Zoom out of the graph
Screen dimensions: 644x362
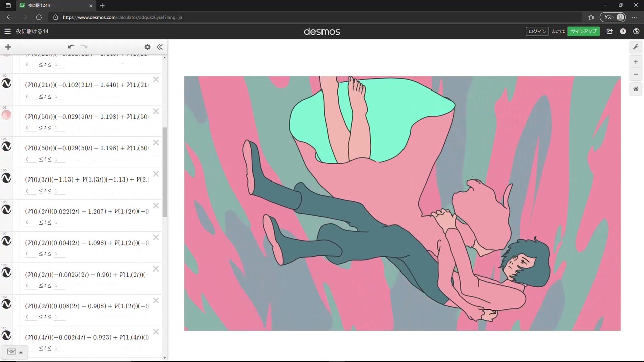(636, 74)
